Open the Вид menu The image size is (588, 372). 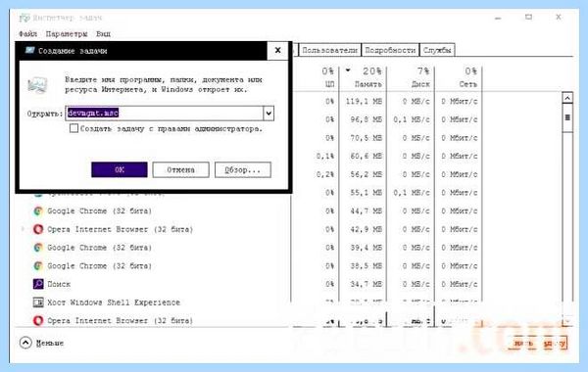click(x=103, y=33)
